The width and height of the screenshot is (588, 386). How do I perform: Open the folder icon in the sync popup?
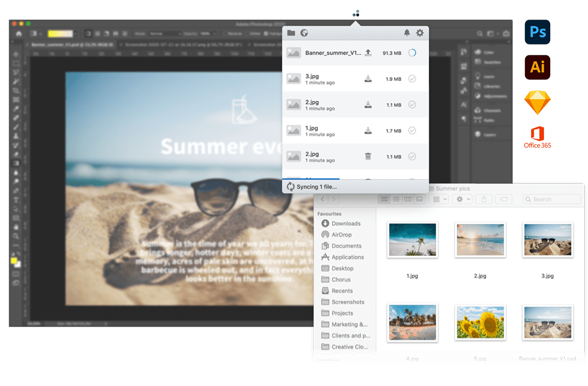[x=291, y=33]
